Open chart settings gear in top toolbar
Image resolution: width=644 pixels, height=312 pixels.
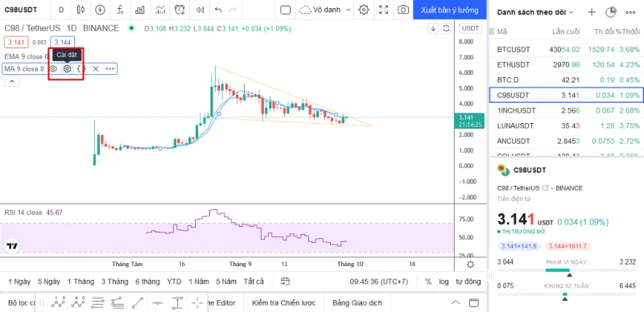pos(364,10)
